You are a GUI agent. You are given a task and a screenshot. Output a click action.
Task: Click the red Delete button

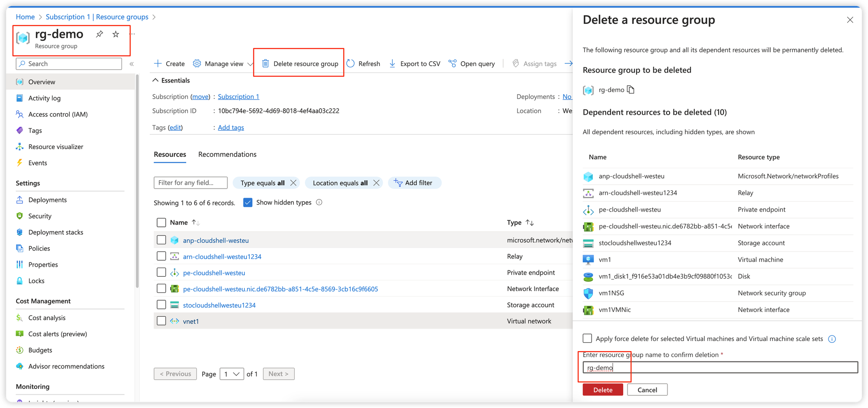(x=603, y=390)
